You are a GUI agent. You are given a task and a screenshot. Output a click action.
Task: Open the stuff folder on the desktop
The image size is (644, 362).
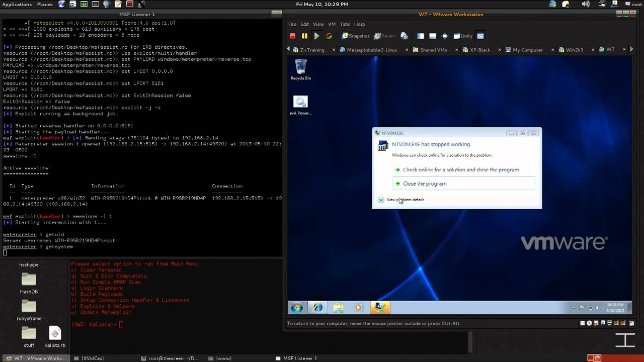tap(29, 337)
